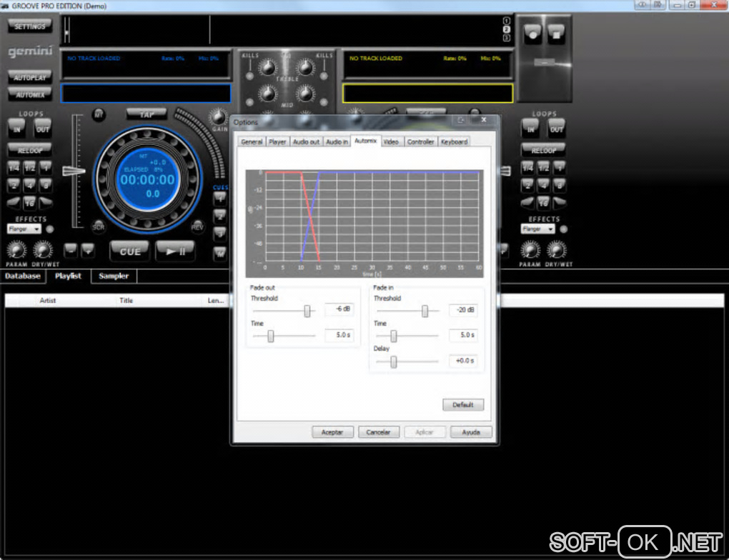The height and width of the screenshot is (560, 729).
Task: Set loop IN point on left deck
Action: click(16, 129)
